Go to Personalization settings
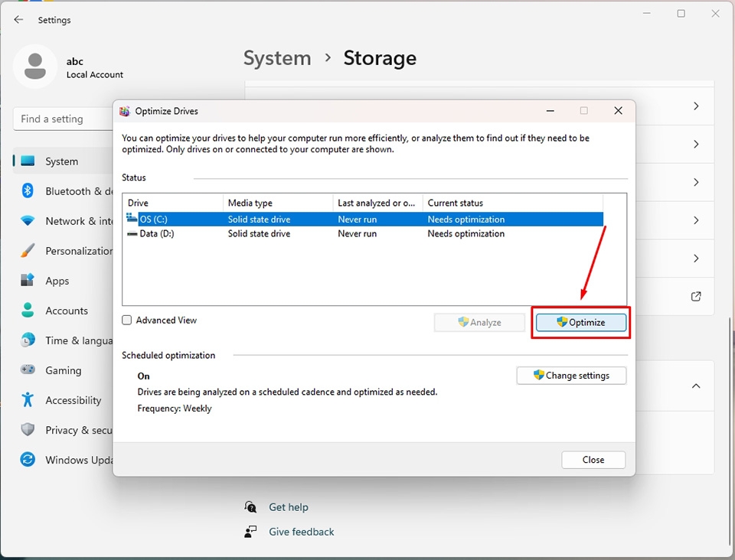 click(x=63, y=251)
